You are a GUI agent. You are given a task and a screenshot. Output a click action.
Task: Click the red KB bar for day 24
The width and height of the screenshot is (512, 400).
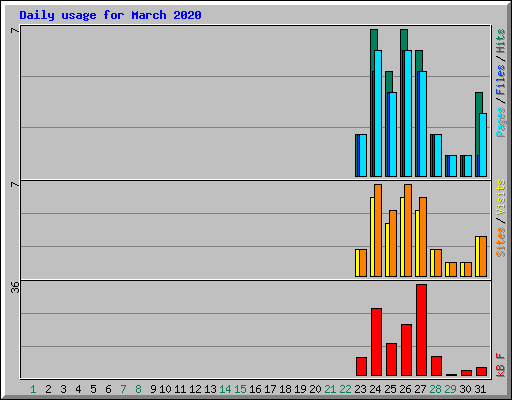click(x=376, y=342)
